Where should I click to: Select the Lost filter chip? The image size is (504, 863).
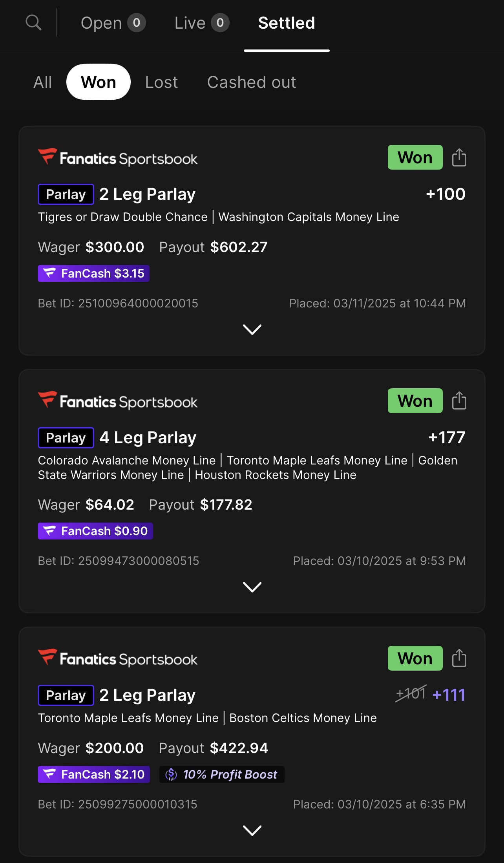(x=161, y=82)
